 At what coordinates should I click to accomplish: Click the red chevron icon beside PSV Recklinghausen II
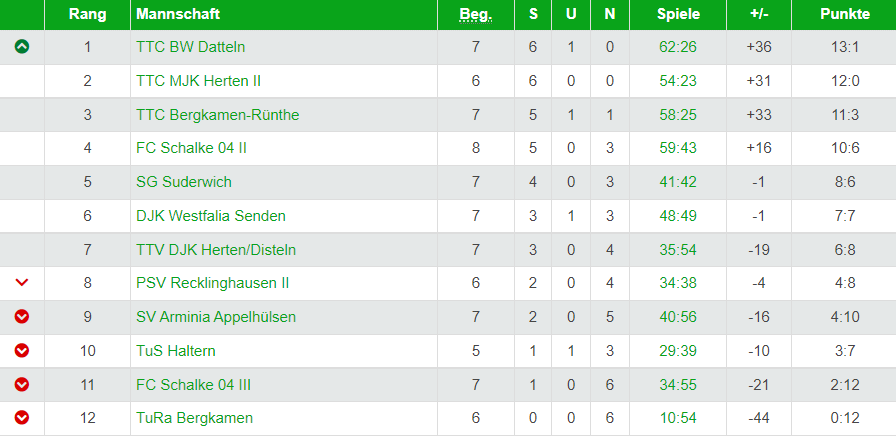coord(22,282)
